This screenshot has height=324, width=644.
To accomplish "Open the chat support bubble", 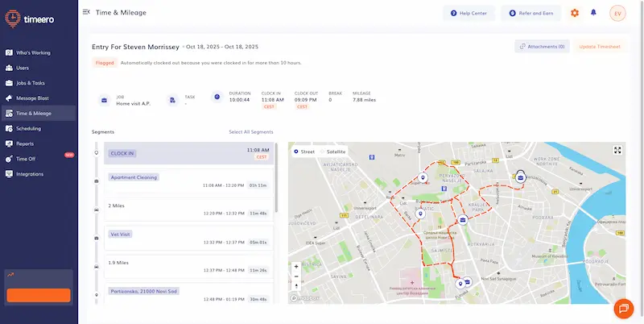I will click(623, 309).
